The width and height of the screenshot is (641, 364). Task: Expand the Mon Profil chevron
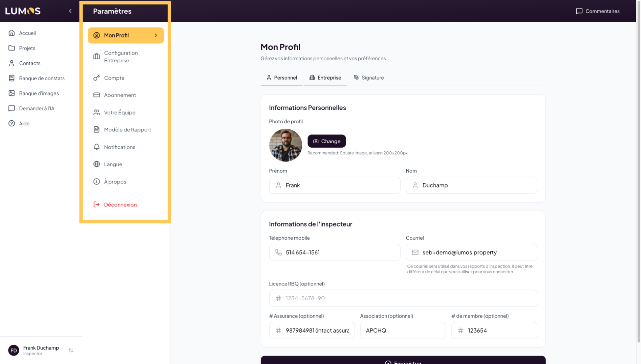pyautogui.click(x=156, y=35)
